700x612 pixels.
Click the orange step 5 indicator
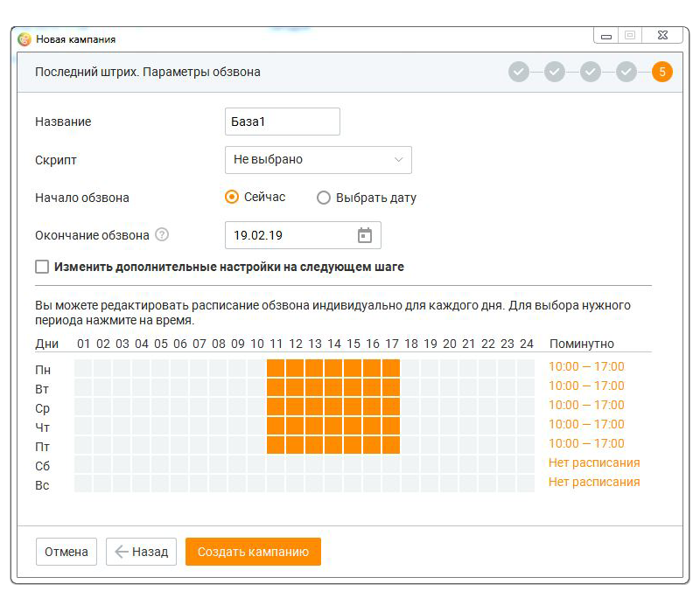click(662, 72)
